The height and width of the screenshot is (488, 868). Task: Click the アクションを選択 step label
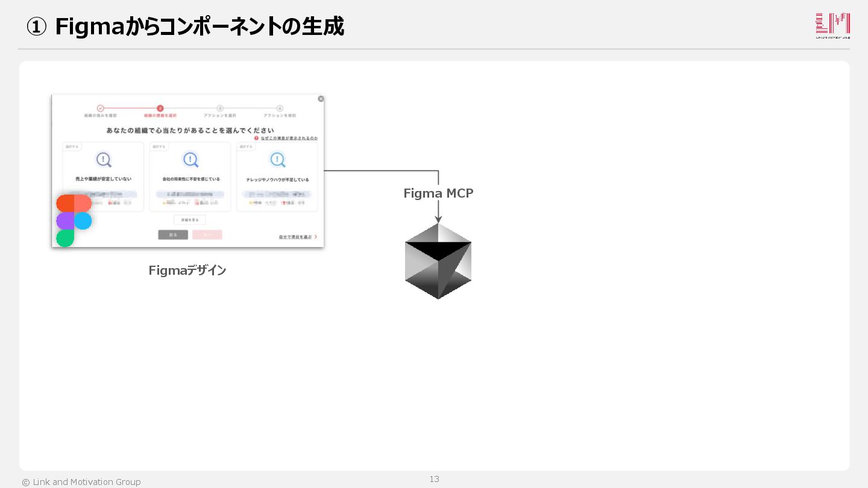[220, 116]
